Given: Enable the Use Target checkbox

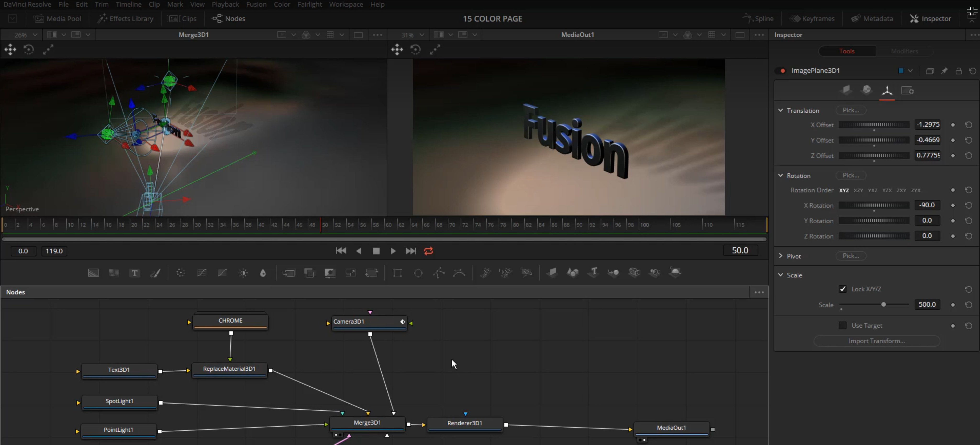Looking at the screenshot, I should tap(843, 326).
